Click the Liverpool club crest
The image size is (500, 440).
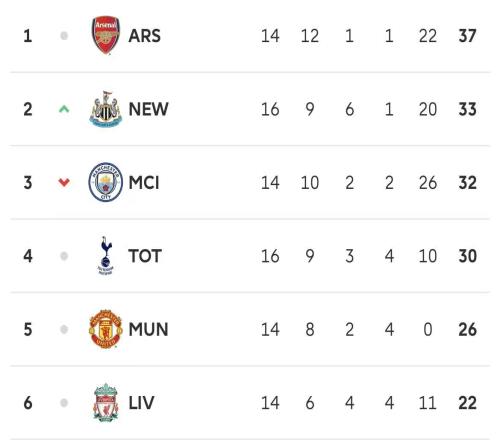click(106, 402)
